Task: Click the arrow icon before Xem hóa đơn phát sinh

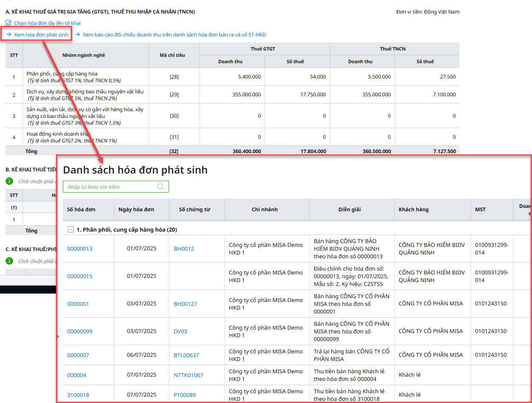Action: 8,35
